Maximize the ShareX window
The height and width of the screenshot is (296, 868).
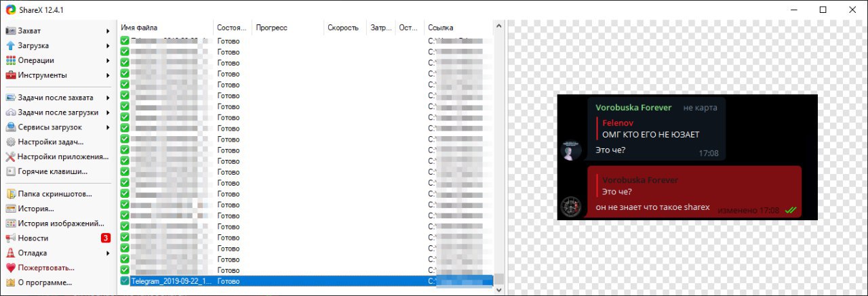pos(823,9)
